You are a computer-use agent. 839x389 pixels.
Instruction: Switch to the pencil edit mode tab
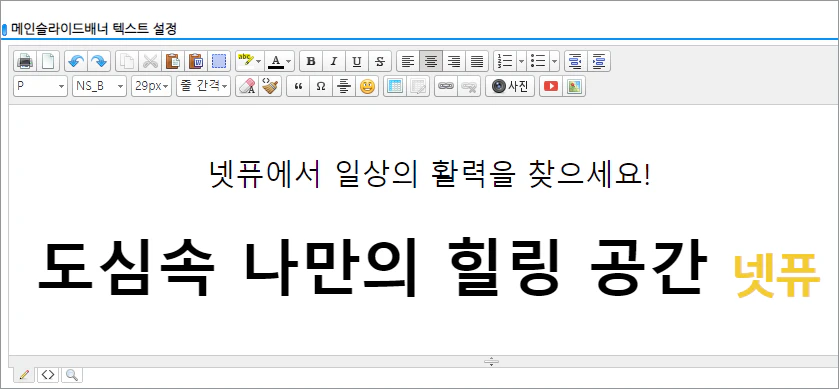(24, 375)
